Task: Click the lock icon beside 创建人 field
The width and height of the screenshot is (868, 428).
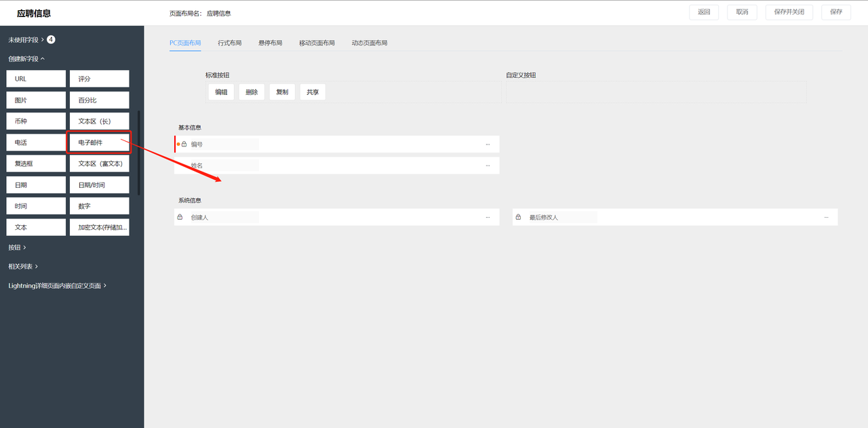Action: click(180, 217)
